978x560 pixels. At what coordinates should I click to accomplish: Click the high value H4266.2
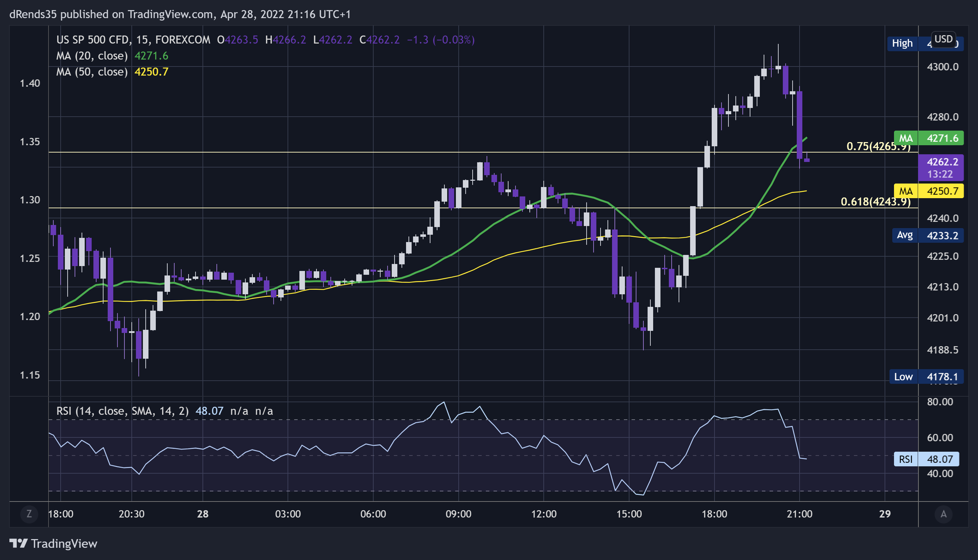point(285,40)
